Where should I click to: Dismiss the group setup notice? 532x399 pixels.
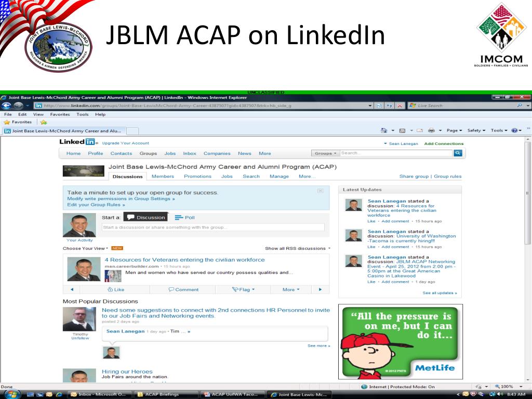point(320,191)
